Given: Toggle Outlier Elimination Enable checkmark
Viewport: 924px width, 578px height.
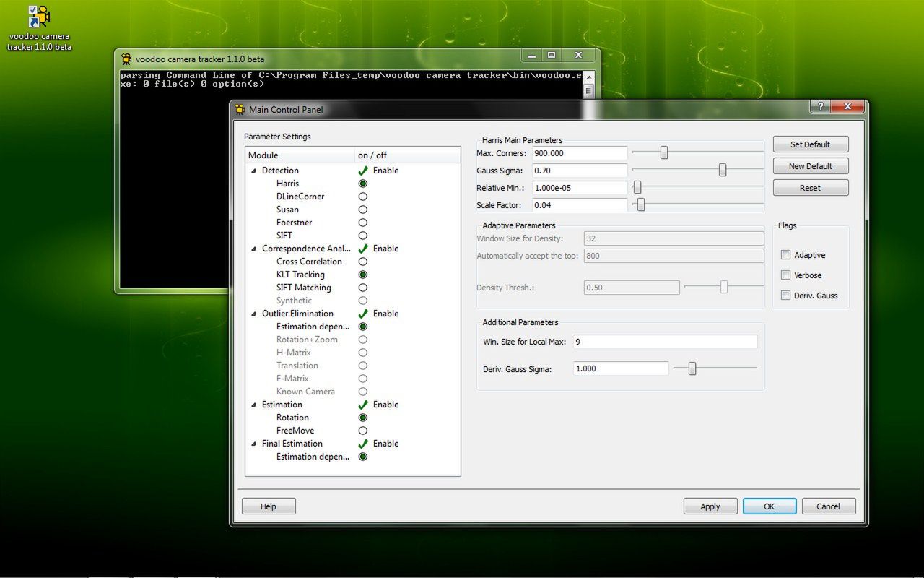Looking at the screenshot, I should pyautogui.click(x=363, y=314).
